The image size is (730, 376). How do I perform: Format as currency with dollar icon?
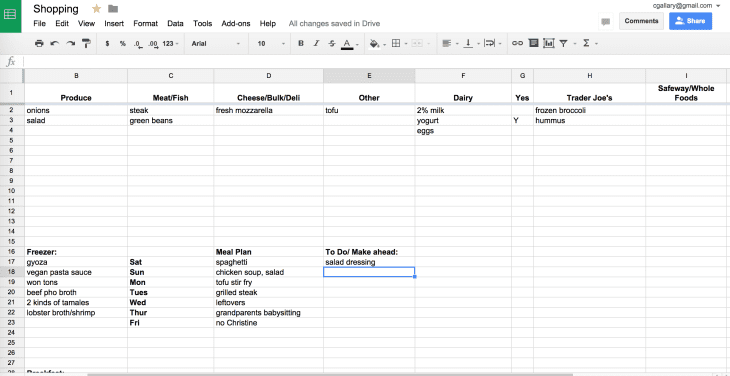[108, 43]
